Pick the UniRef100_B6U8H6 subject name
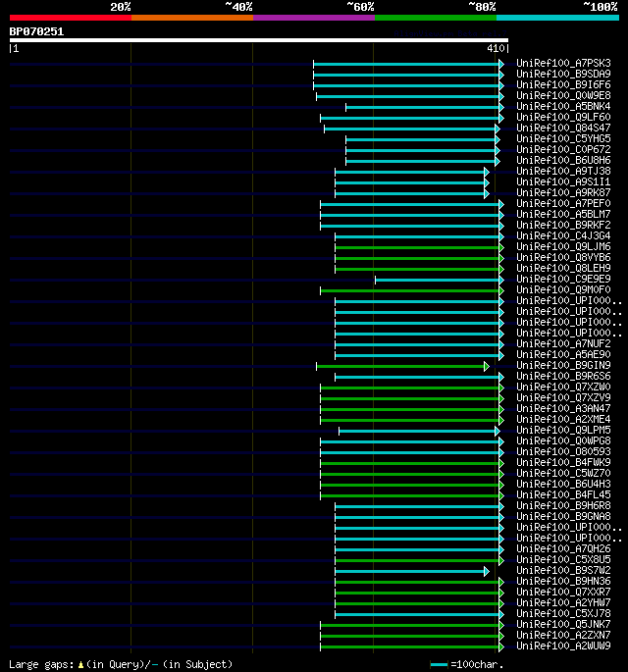Image resolution: width=628 pixels, height=672 pixels. [x=563, y=160]
